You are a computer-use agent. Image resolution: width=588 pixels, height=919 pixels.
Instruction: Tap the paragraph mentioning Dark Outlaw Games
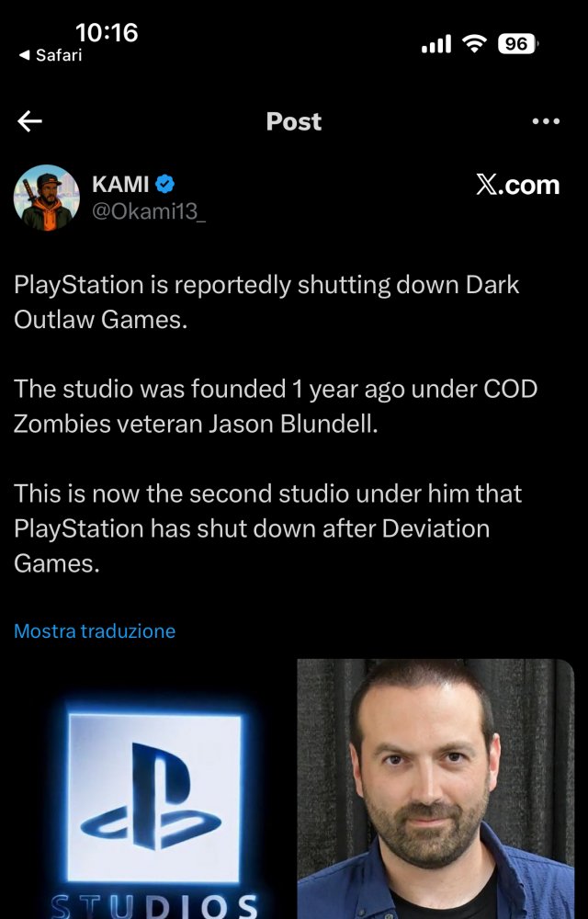coord(266,302)
